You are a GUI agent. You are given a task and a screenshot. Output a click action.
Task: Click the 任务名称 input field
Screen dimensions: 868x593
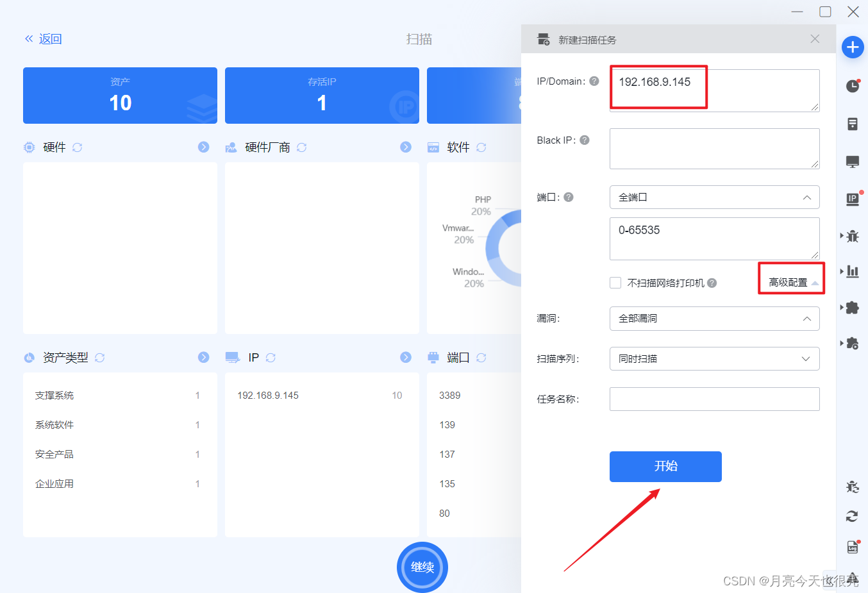(715, 399)
